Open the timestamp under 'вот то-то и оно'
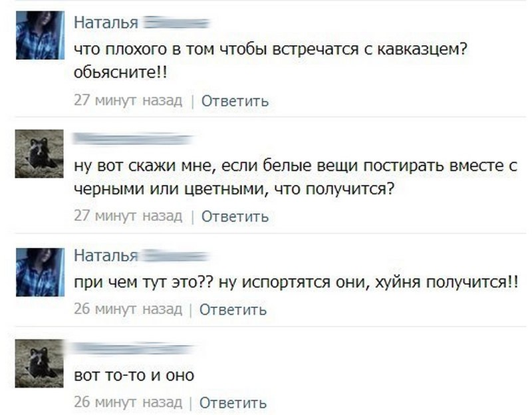 [x=128, y=402]
